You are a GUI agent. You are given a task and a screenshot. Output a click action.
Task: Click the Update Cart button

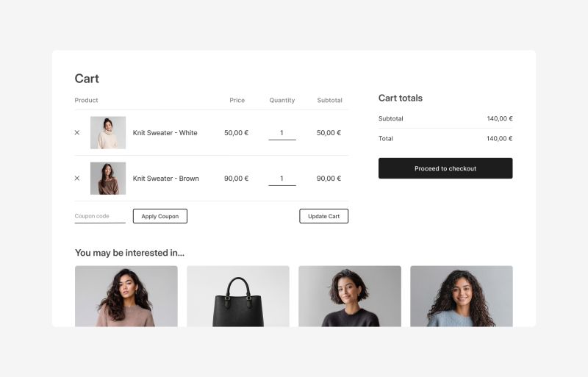[x=323, y=216]
